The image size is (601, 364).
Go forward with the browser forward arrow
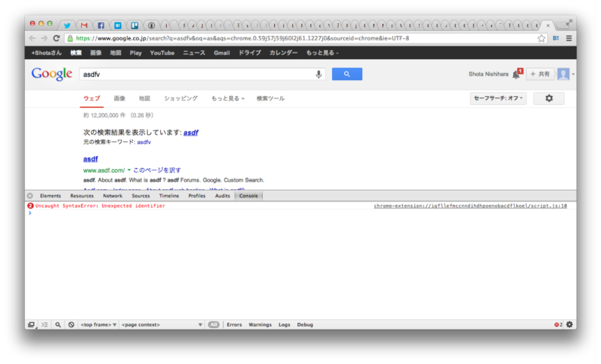coord(44,38)
